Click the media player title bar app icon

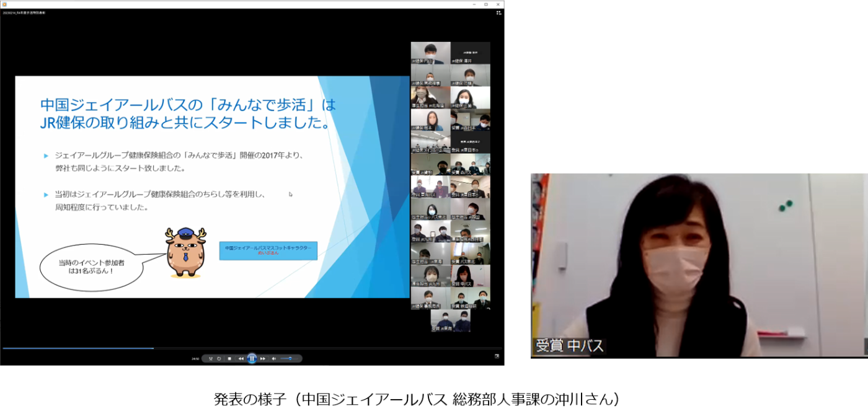point(4,4)
